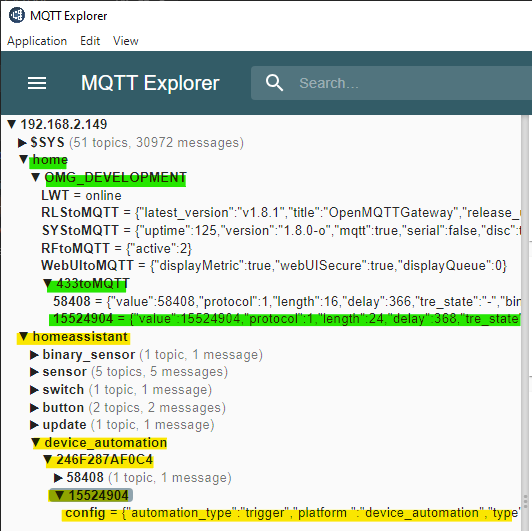Image resolution: width=532 pixels, height=531 pixels.
Task: Expand the sensor topic arrow
Action: click(34, 372)
